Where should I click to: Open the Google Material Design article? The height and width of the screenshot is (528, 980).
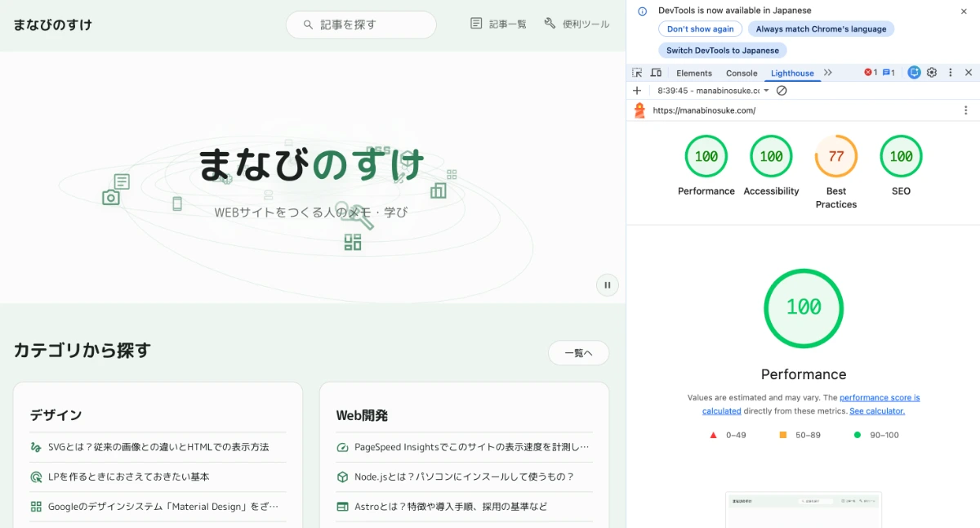(x=158, y=507)
